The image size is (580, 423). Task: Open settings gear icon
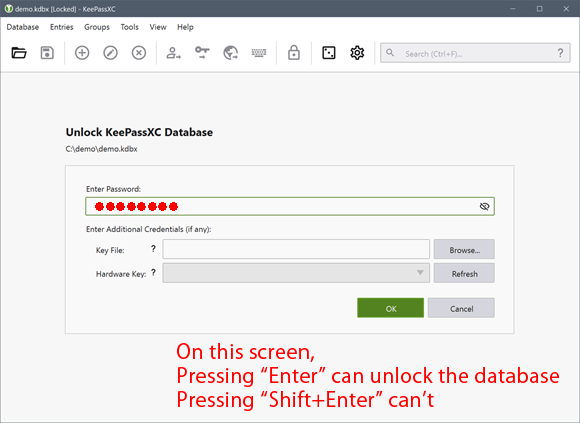[357, 53]
